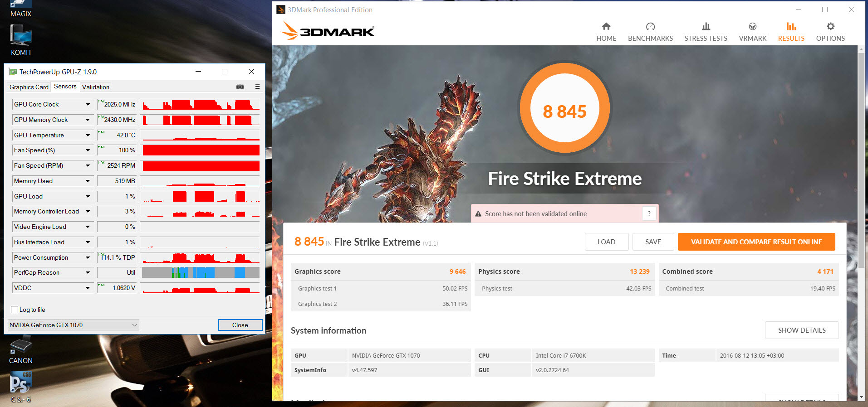This screenshot has width=868, height=407.
Task: Click the Combined score value 4 171
Action: click(x=825, y=271)
